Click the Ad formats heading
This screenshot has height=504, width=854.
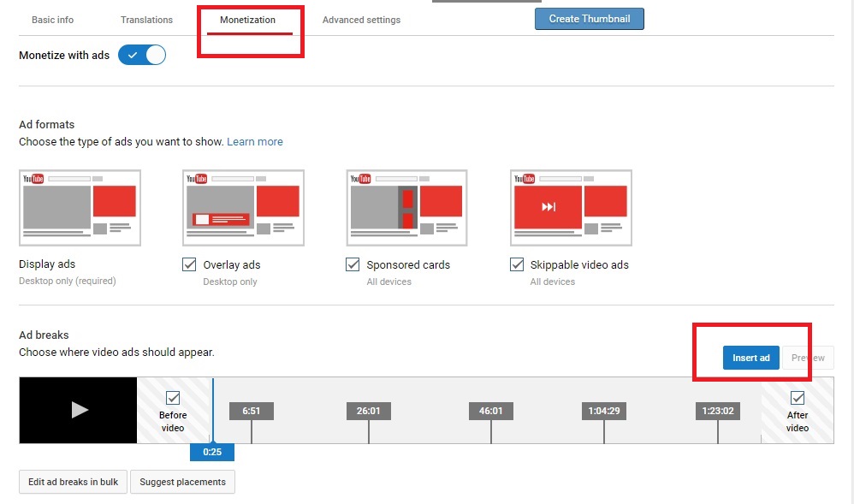(x=46, y=124)
